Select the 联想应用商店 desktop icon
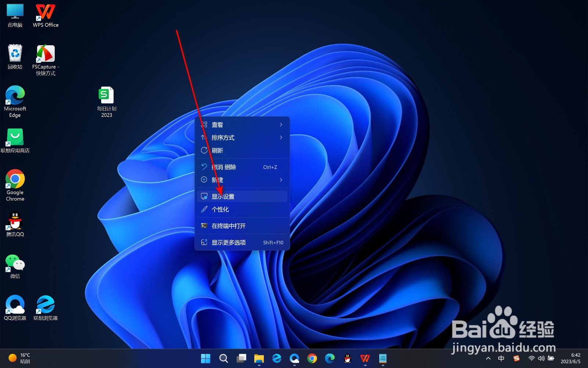 pos(15,141)
